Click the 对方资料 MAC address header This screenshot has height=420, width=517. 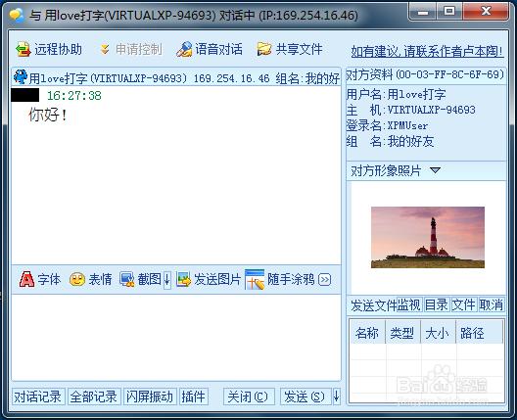click(x=426, y=74)
